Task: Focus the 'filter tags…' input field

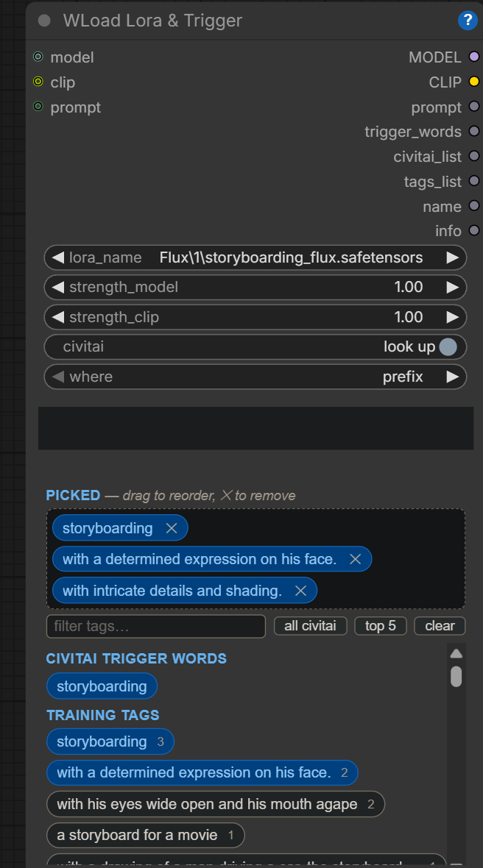Action: [156, 626]
